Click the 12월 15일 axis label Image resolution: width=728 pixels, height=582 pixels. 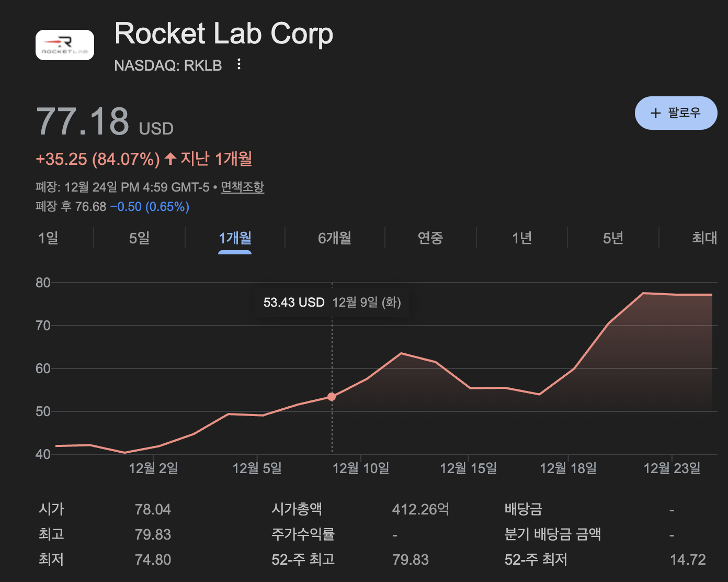point(468,468)
